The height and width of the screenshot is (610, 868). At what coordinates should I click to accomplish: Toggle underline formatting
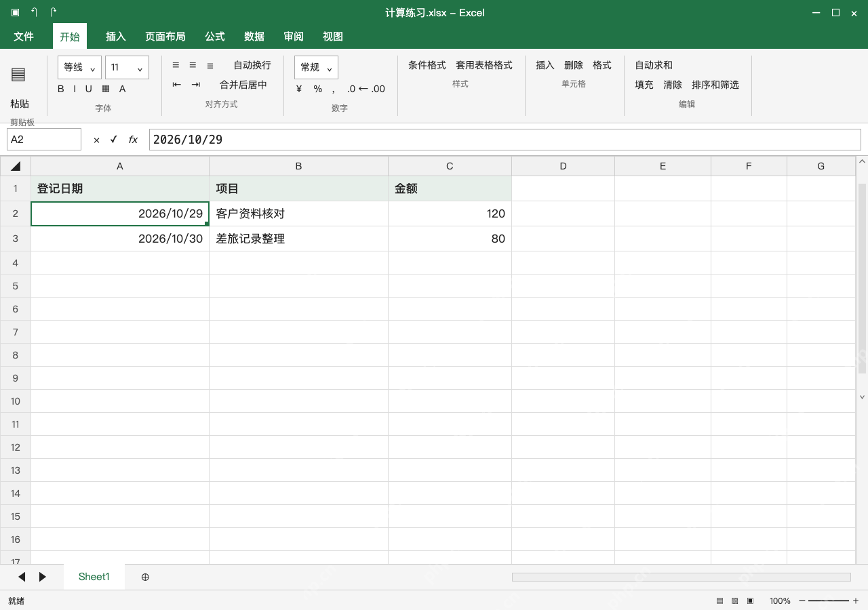pyautogui.click(x=88, y=89)
